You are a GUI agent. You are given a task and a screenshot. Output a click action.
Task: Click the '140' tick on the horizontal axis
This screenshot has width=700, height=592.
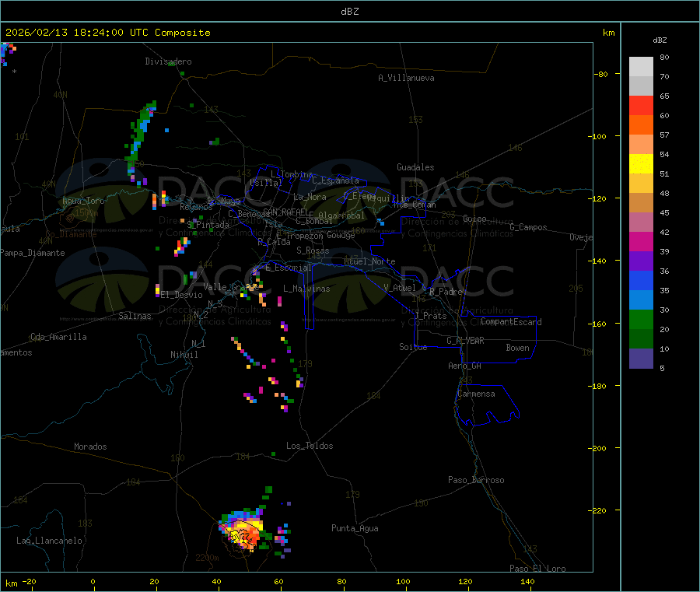point(527,581)
